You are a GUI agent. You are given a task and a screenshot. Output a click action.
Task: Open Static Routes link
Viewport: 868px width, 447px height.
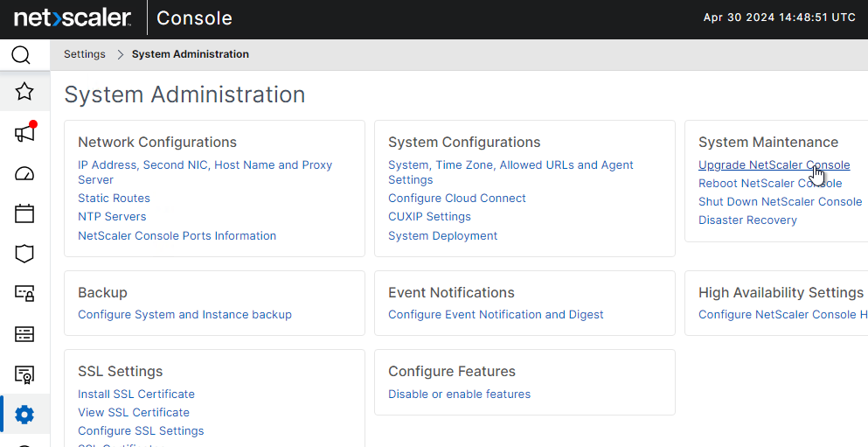[x=114, y=199]
